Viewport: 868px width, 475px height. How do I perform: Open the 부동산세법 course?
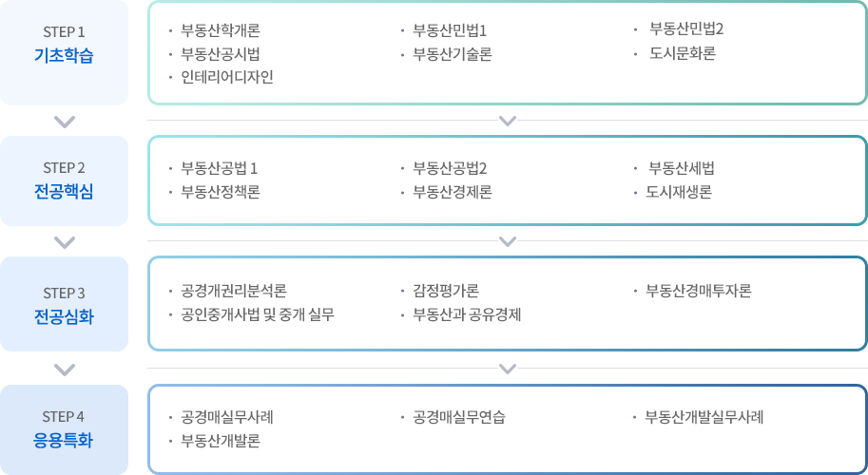682,168
